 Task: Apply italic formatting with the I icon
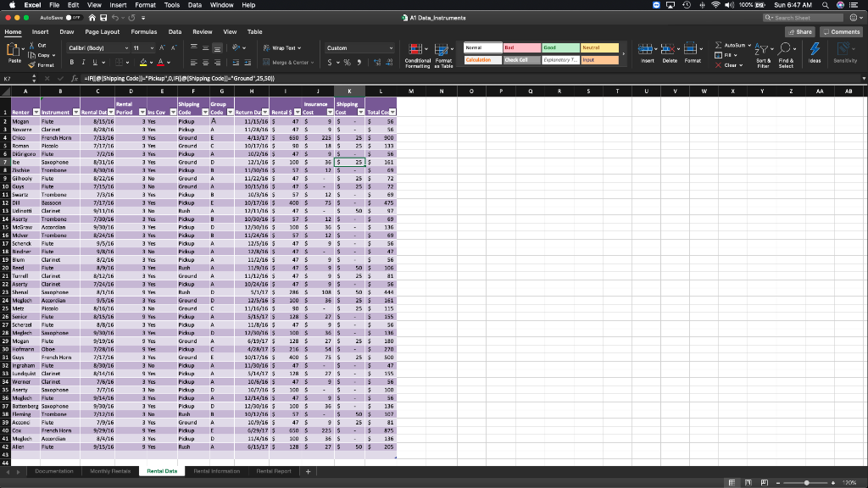[83, 63]
